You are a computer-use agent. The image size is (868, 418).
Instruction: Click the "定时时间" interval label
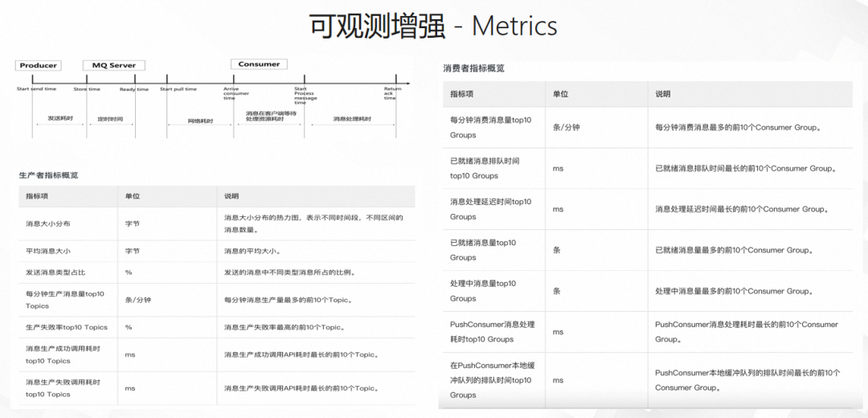[112, 119]
